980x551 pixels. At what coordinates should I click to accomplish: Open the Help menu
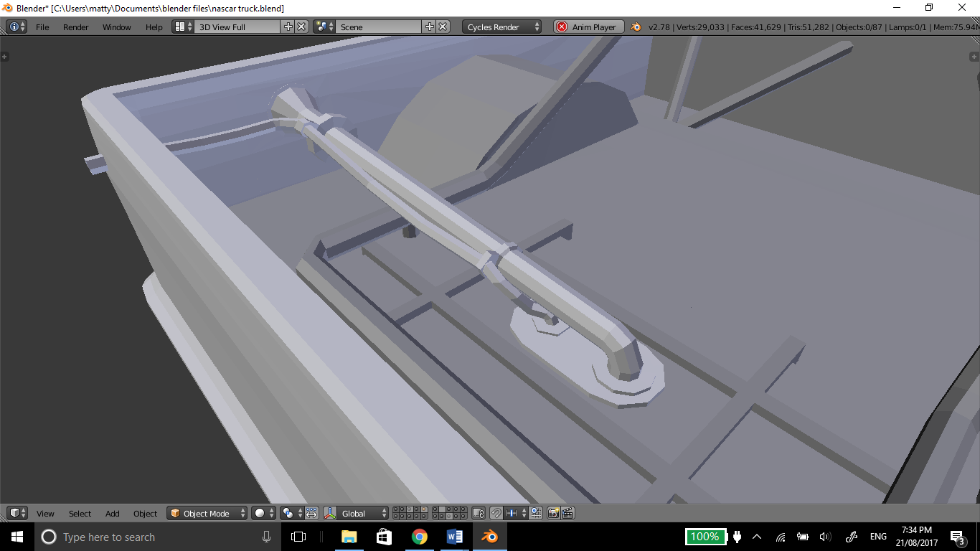pyautogui.click(x=154, y=27)
